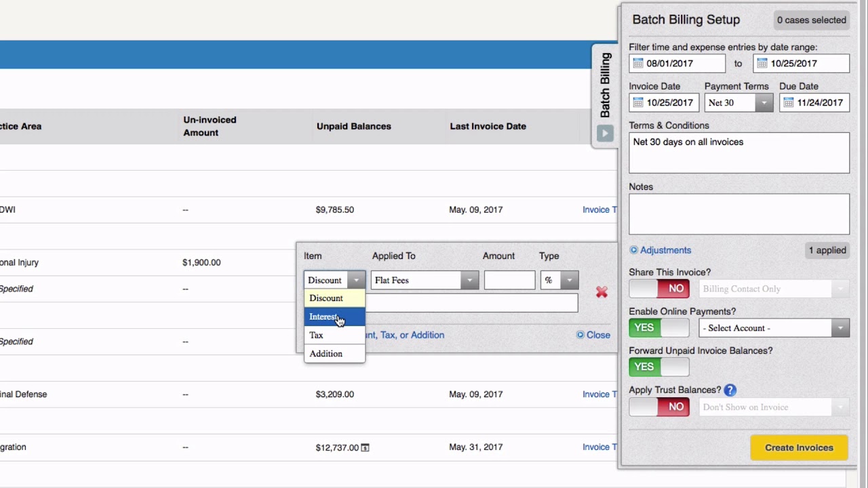Click the Close link in adjustments popup
Screen dimensions: 868x488
tap(598, 335)
